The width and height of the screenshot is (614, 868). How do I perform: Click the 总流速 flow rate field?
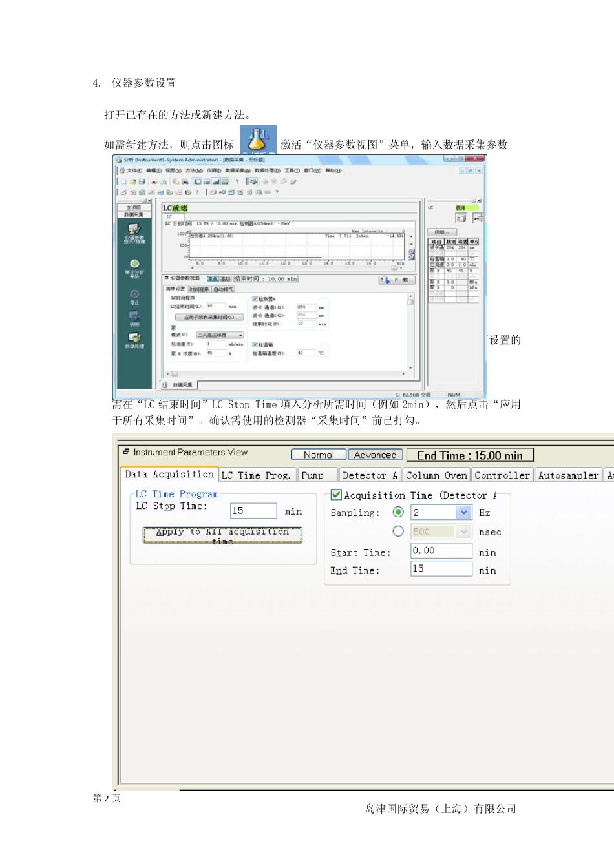[216, 344]
